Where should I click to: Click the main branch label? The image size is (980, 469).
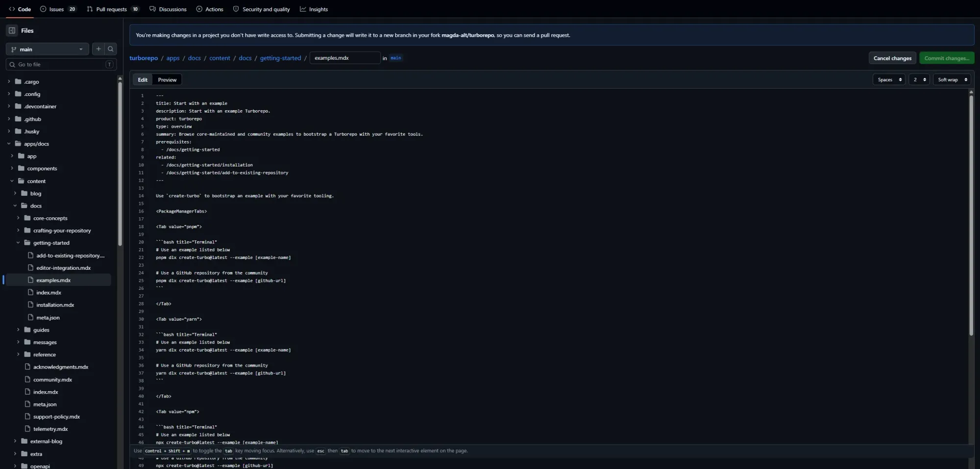pyautogui.click(x=396, y=58)
